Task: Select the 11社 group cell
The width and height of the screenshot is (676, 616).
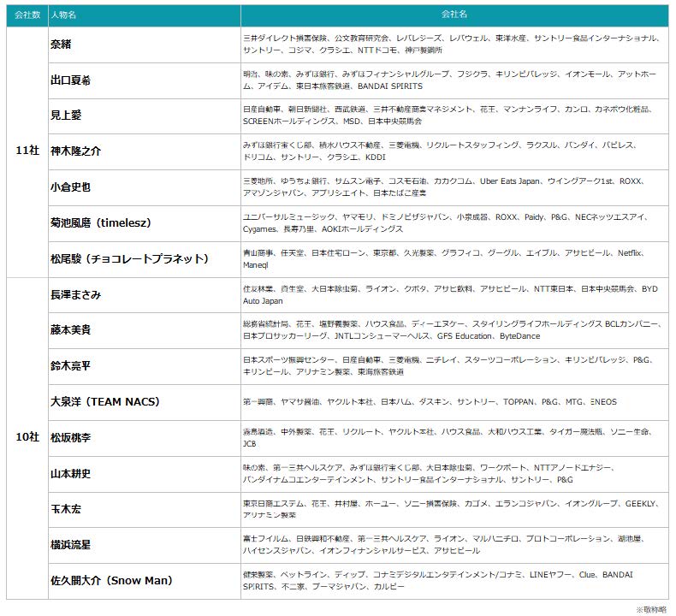Action: tap(27, 151)
